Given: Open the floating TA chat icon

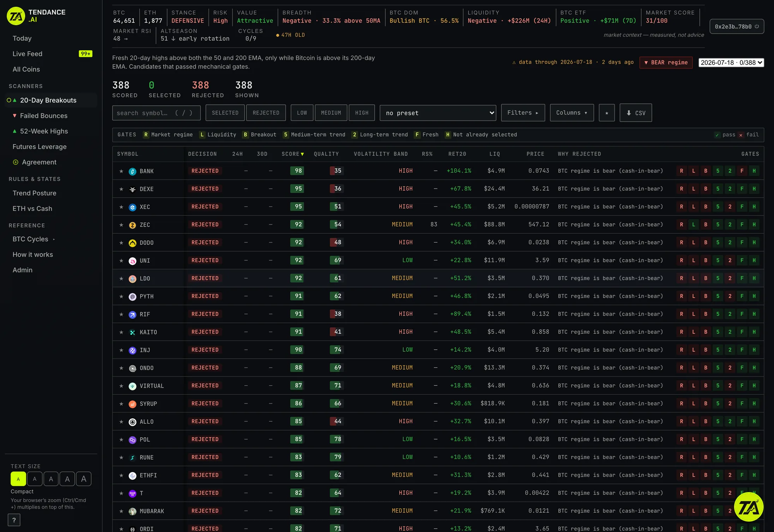Looking at the screenshot, I should [x=748, y=506].
